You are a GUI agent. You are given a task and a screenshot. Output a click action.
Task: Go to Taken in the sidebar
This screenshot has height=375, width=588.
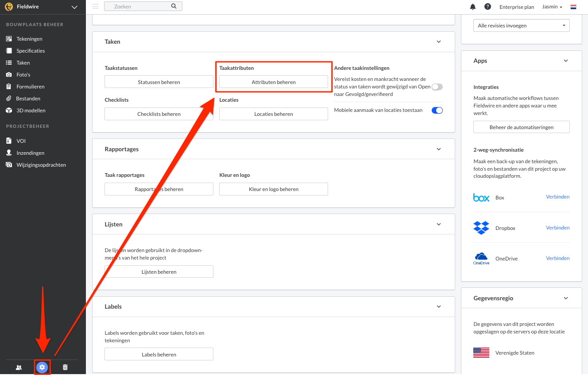(23, 63)
